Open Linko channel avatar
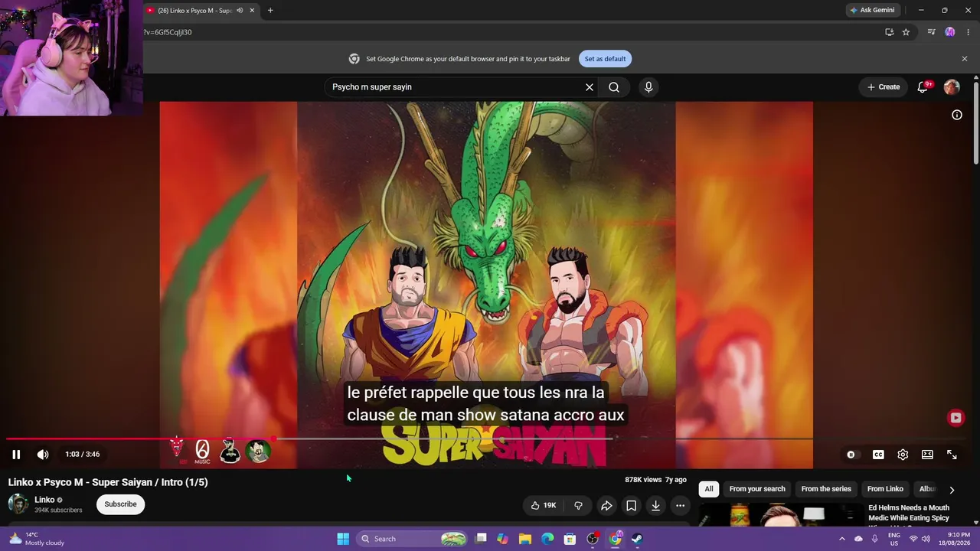The height and width of the screenshot is (551, 980). (18, 504)
